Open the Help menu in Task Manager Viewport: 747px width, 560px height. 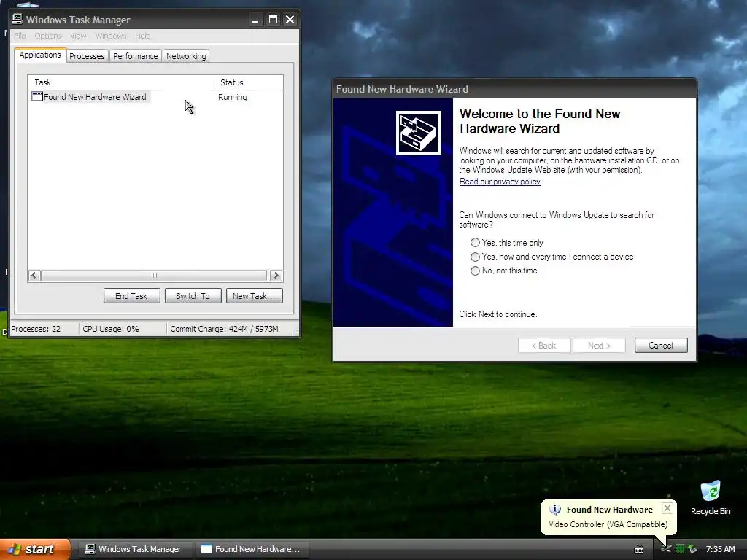pos(142,36)
